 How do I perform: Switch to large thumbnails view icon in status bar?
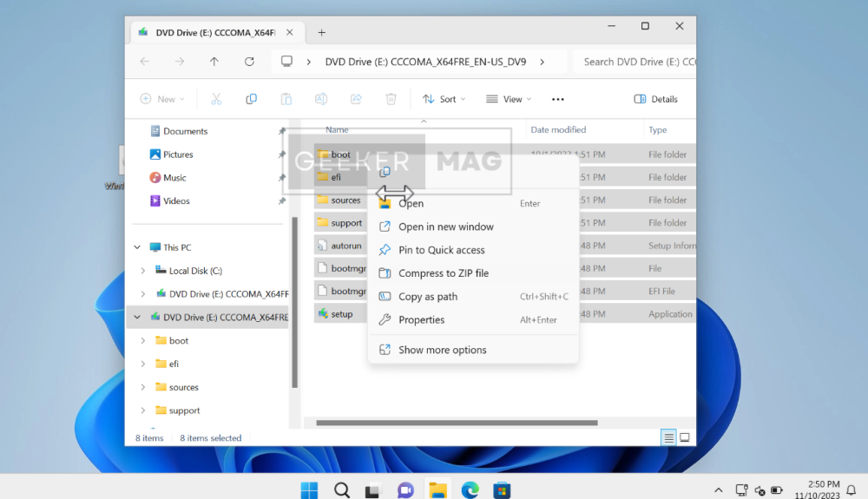coord(685,437)
